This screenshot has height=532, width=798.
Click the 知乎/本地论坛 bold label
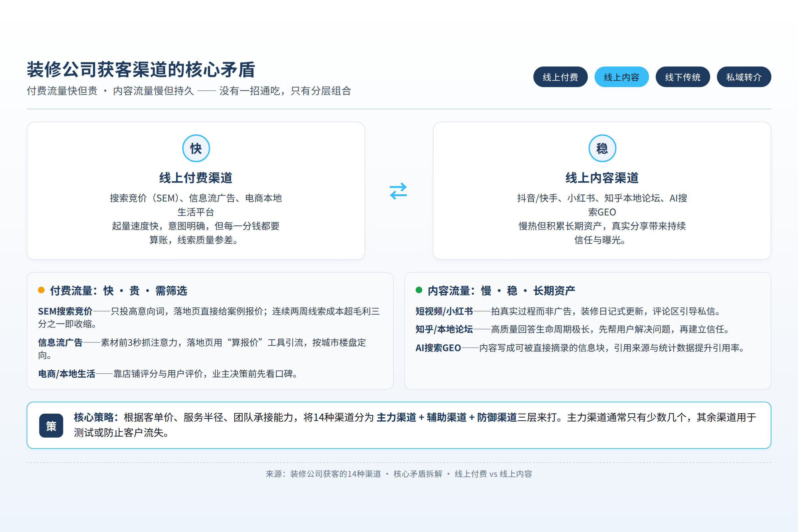point(444,329)
